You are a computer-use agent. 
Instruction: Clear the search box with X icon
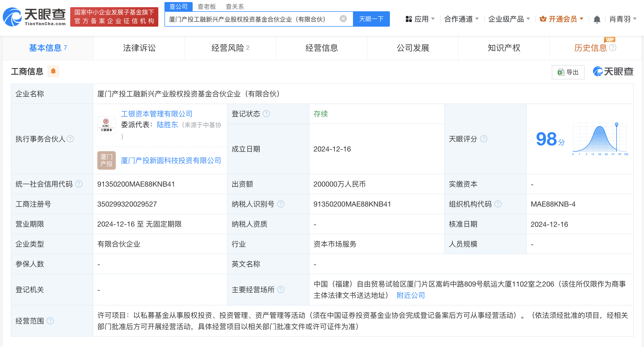pyautogui.click(x=343, y=19)
